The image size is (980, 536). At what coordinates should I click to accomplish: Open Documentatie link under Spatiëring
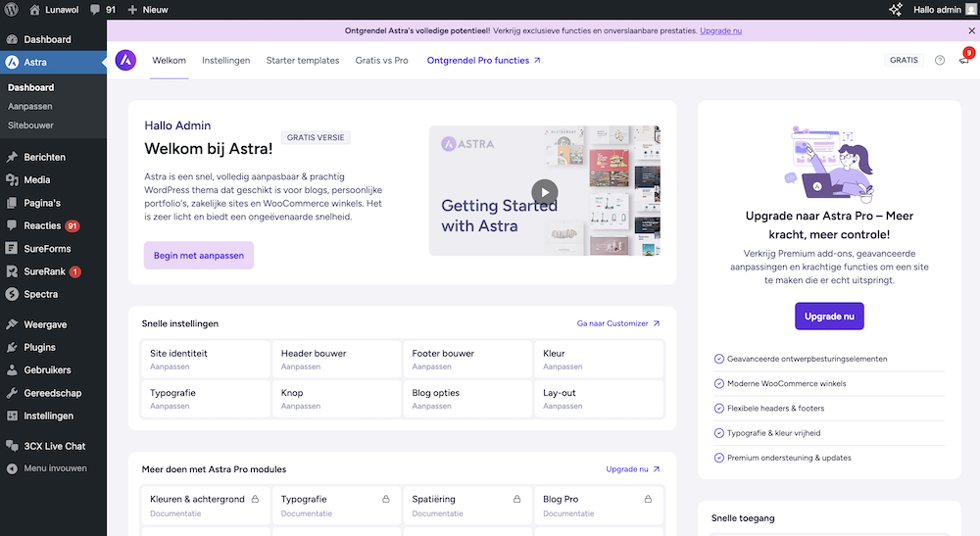pos(437,513)
